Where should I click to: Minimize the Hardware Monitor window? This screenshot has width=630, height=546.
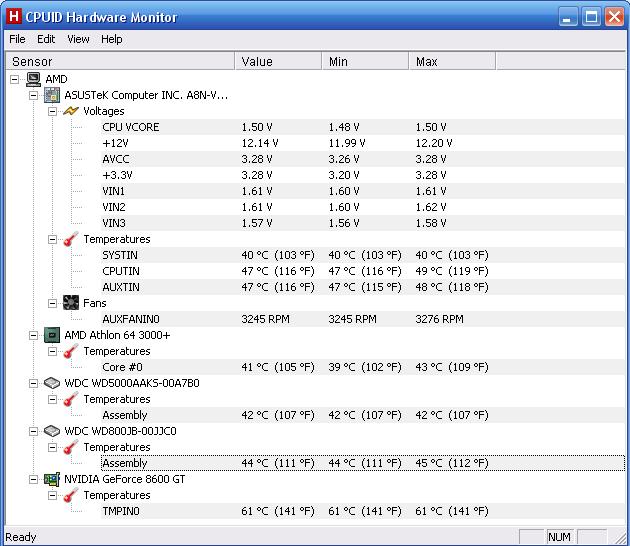pyautogui.click(x=567, y=17)
